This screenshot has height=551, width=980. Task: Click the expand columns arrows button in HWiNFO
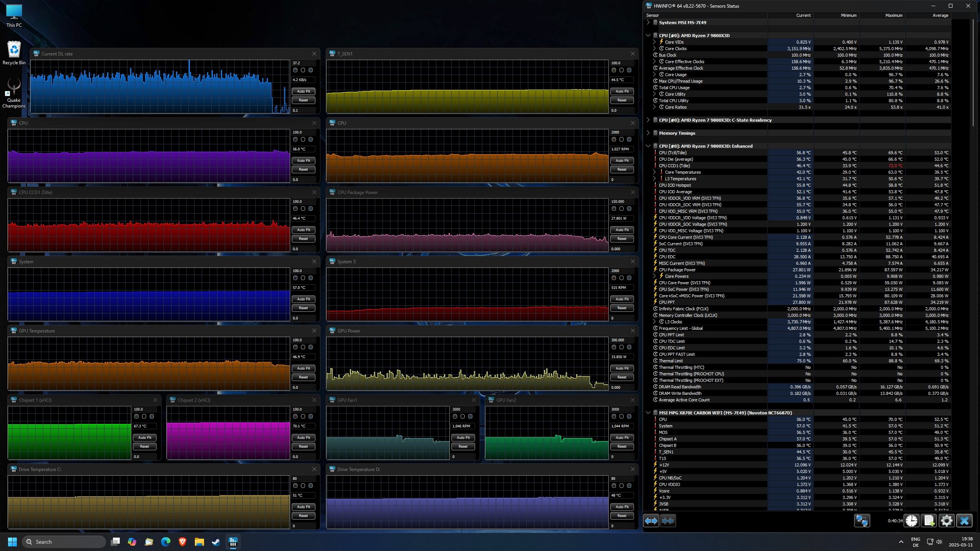click(651, 521)
